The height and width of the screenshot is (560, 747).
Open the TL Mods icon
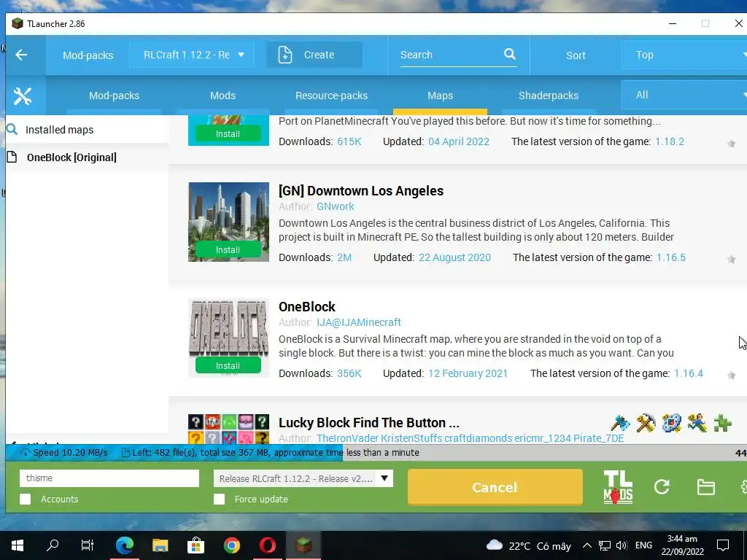(x=618, y=486)
